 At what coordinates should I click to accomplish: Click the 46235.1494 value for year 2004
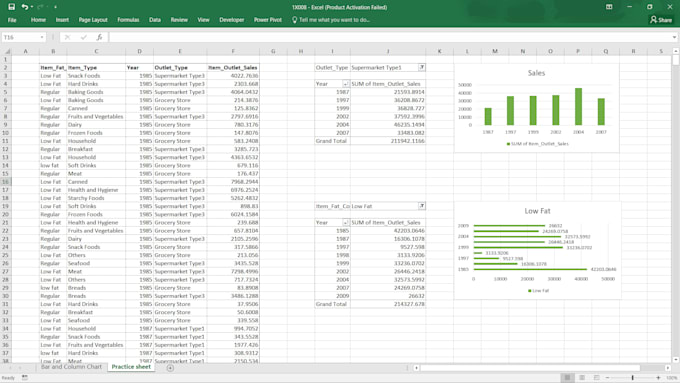tap(388, 124)
